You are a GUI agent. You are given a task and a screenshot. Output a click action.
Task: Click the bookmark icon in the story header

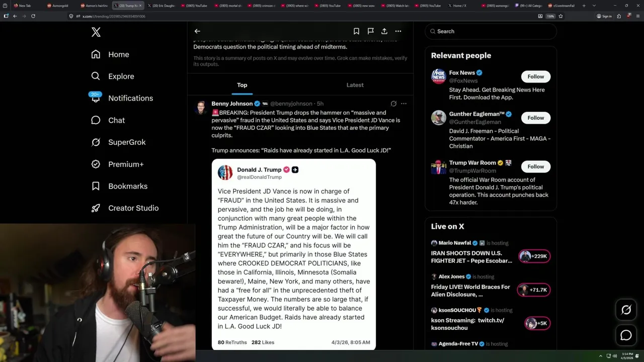[x=356, y=31]
